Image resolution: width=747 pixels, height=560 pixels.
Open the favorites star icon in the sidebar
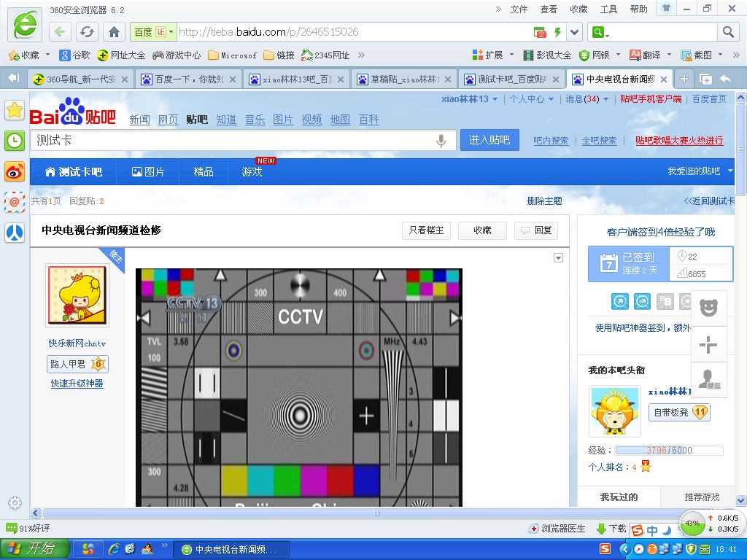pos(15,110)
